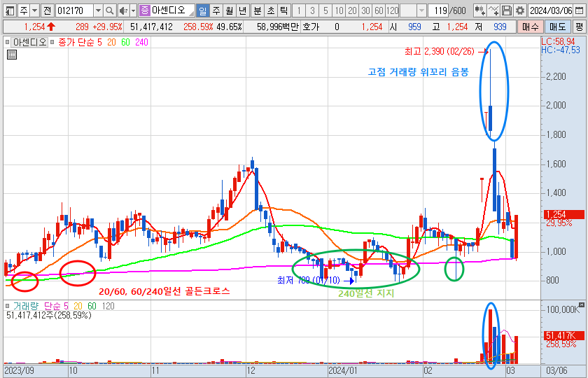Select the 초 second chart tab
Image resolution: width=588 pixels, height=378 pixels.
click(270, 10)
